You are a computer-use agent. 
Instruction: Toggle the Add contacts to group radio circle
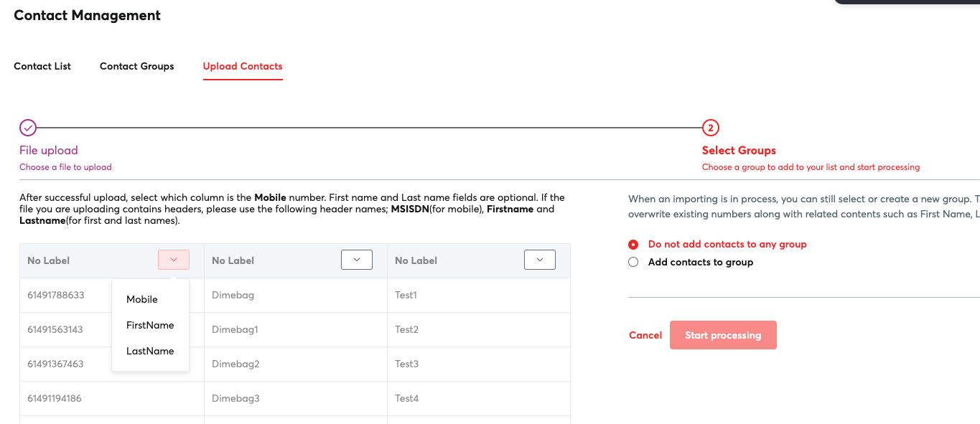coord(633,262)
